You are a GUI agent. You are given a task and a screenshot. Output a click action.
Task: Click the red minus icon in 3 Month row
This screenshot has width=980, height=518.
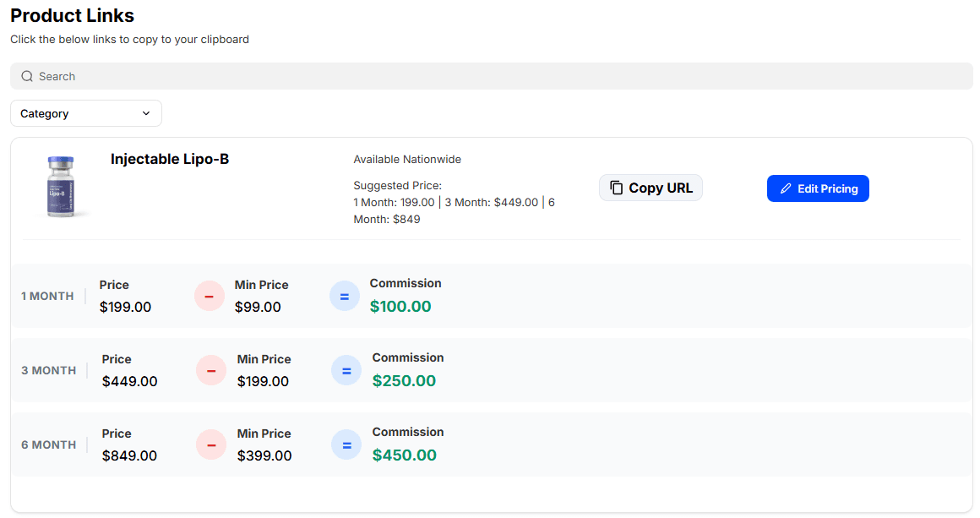point(211,370)
